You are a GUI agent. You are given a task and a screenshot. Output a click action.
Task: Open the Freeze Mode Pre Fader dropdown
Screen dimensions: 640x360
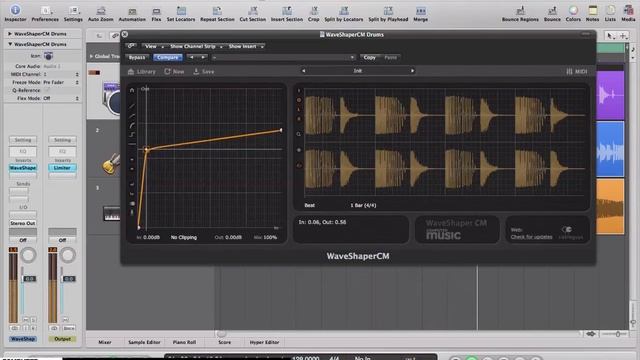(60, 82)
